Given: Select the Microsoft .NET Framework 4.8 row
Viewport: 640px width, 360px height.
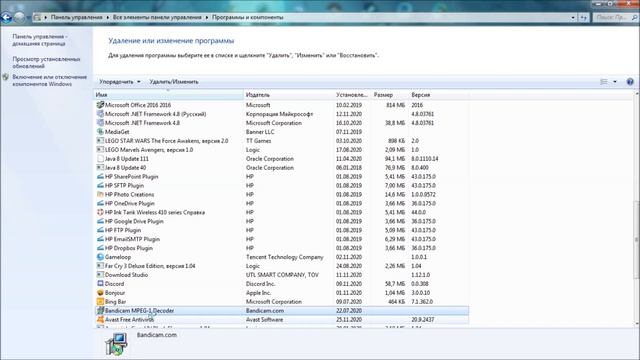Looking at the screenshot, I should pos(282,123).
